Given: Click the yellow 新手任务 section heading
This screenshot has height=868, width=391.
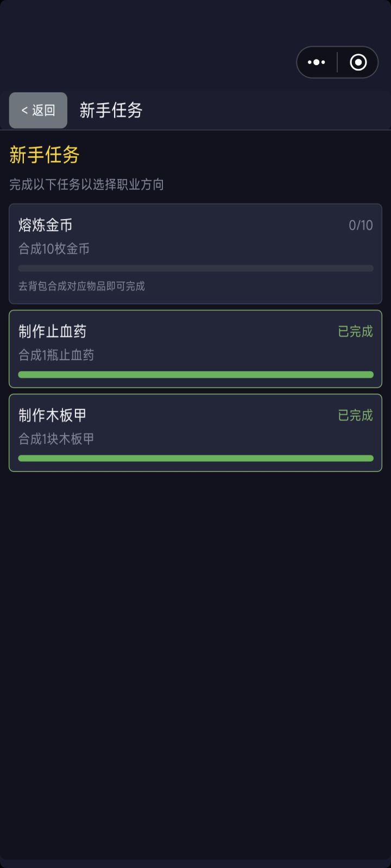Looking at the screenshot, I should (x=45, y=155).
